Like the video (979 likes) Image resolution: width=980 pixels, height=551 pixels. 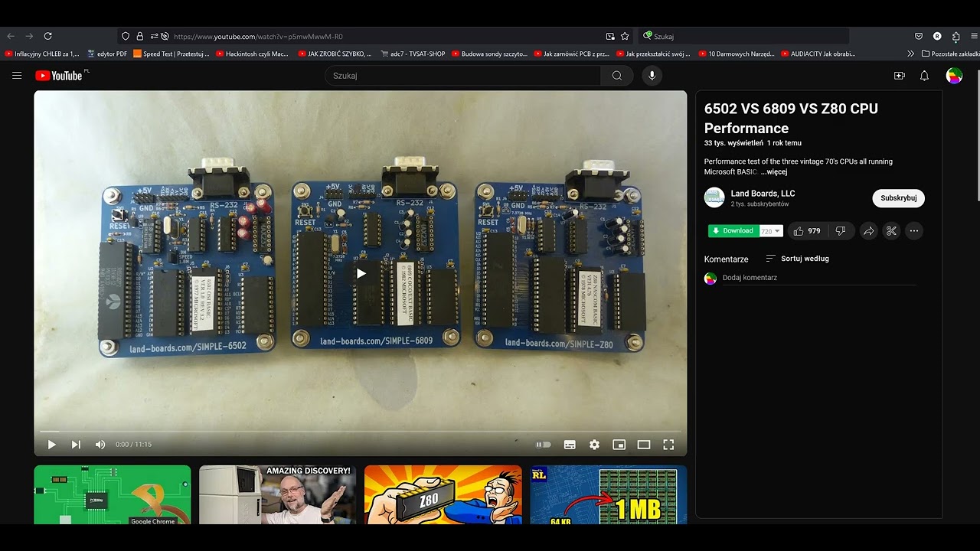click(x=807, y=231)
